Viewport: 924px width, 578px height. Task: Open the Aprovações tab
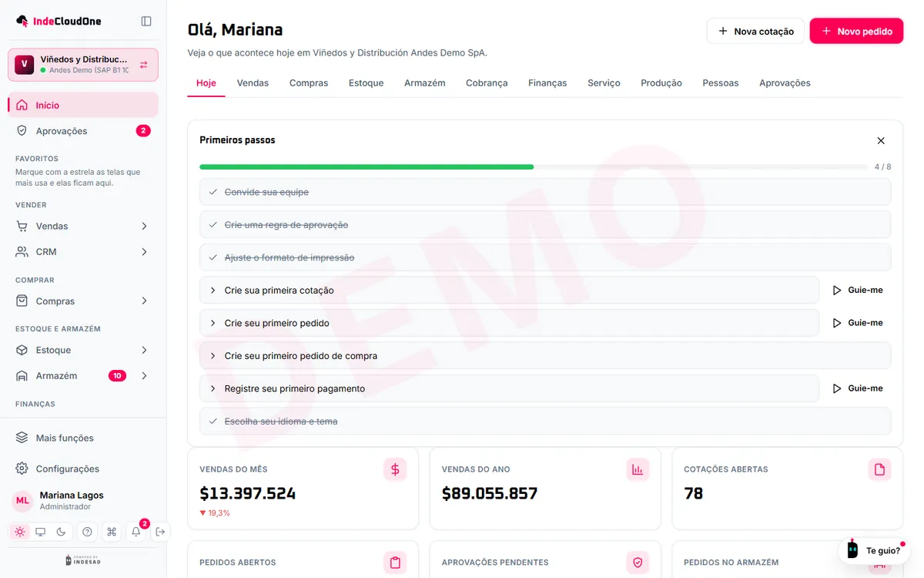785,82
